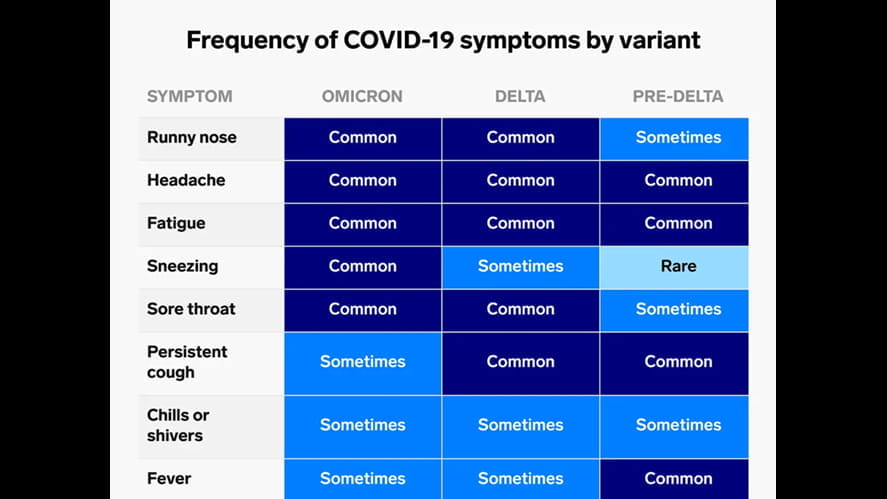
Task: Click the OMICRON column header
Action: [x=362, y=97]
